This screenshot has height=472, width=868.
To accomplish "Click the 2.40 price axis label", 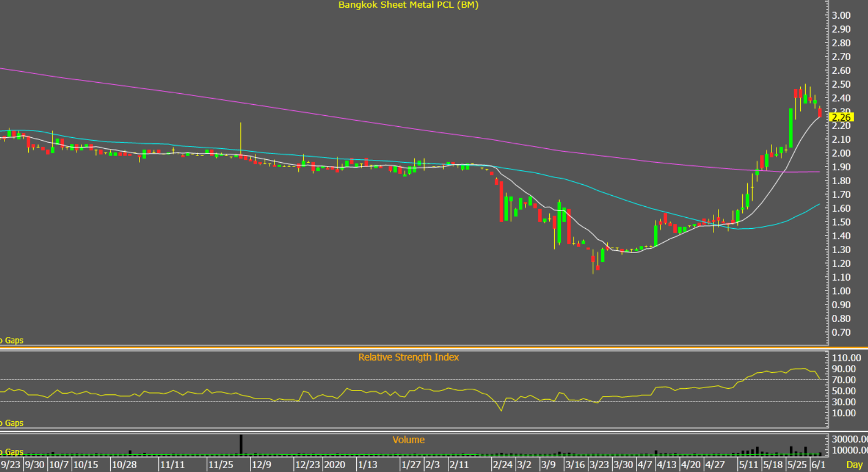I will click(842, 98).
